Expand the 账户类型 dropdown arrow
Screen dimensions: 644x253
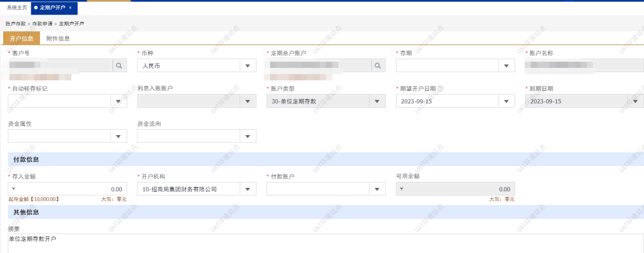click(377, 101)
